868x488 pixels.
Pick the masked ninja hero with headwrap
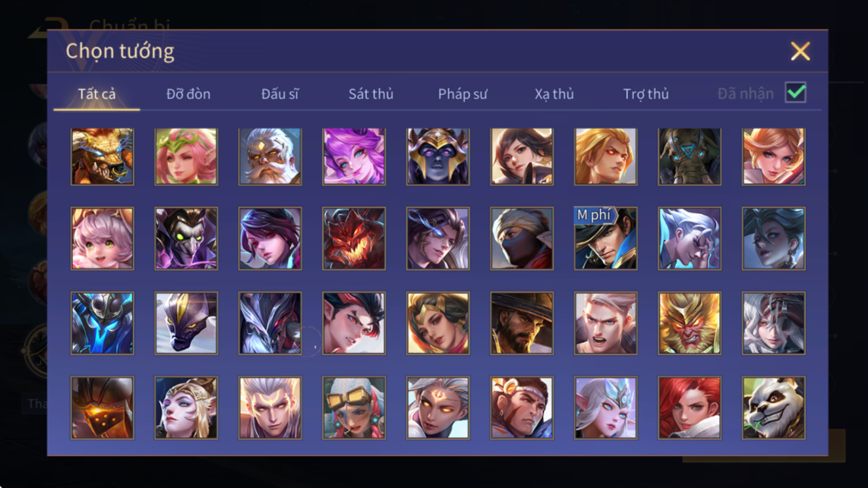pyautogui.click(x=522, y=238)
